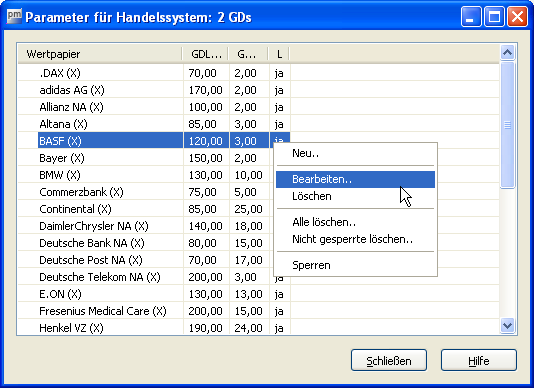Click the scrollbar down arrow
The image size is (534, 388).
tap(507, 326)
